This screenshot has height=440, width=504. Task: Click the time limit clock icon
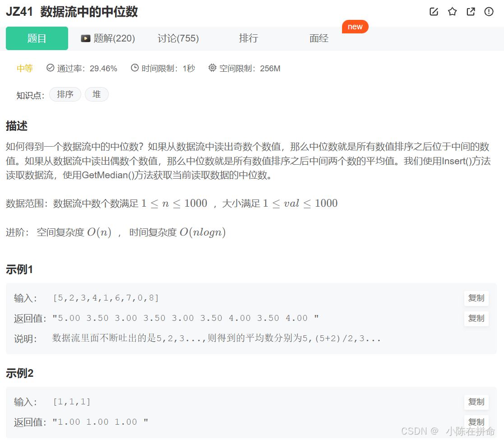[x=134, y=68]
